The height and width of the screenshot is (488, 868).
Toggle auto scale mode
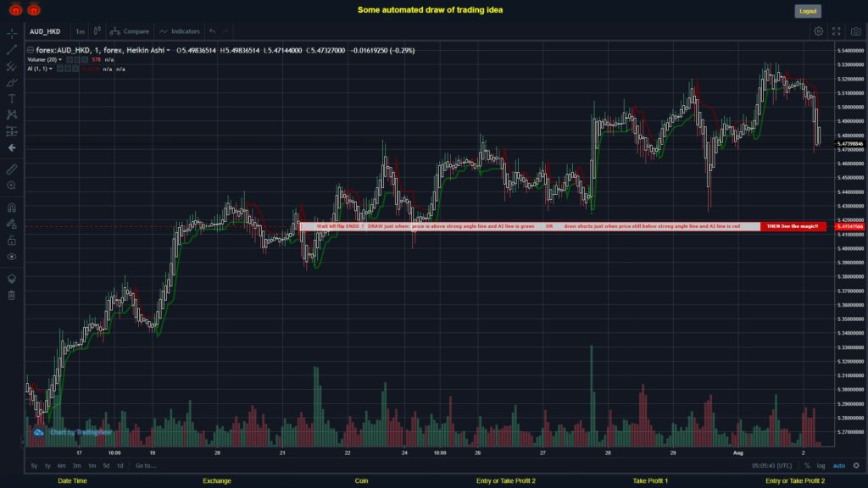point(839,465)
